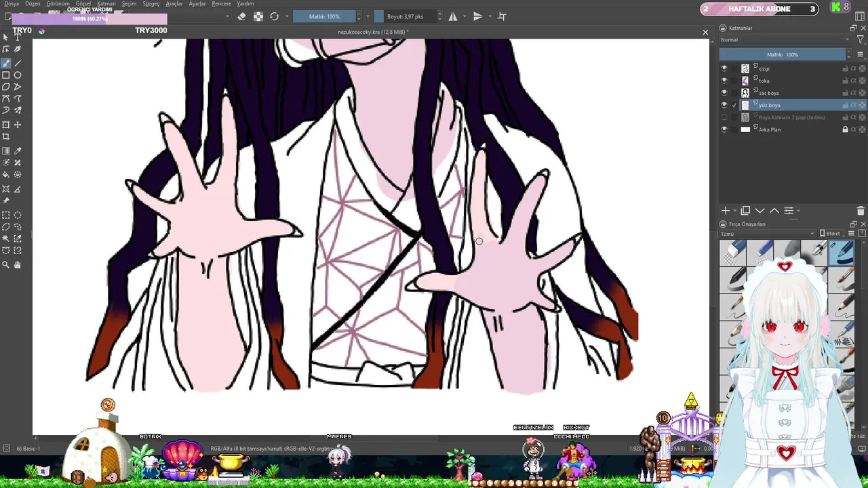This screenshot has height=488, width=868.
Task: Select the Pan hand tool
Action: pos(18,265)
